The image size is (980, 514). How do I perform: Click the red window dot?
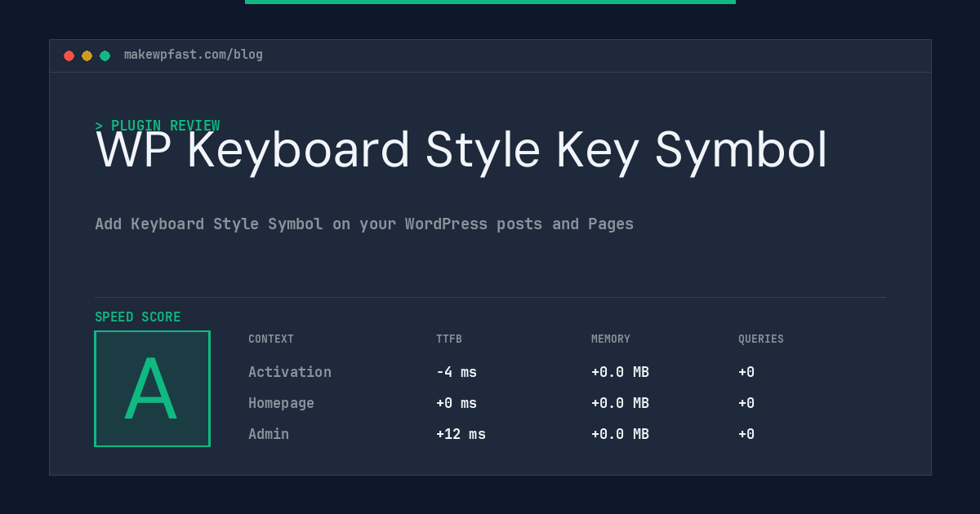coord(69,55)
